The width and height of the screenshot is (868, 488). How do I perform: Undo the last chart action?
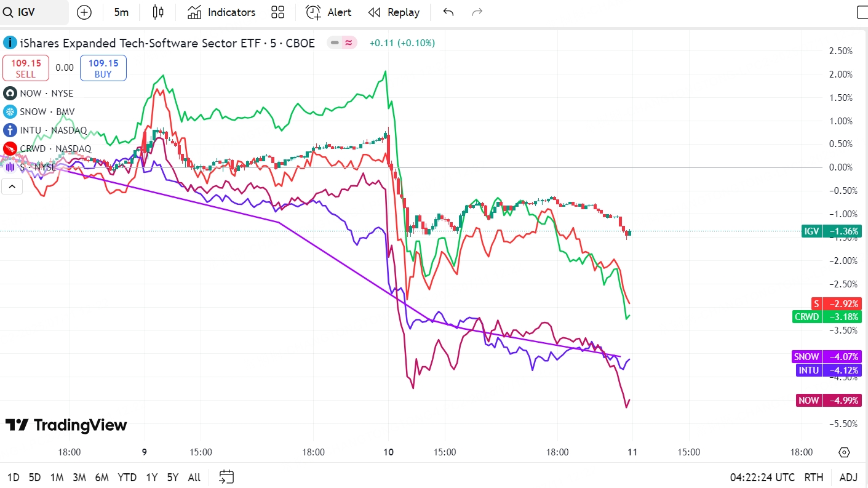[x=448, y=12]
